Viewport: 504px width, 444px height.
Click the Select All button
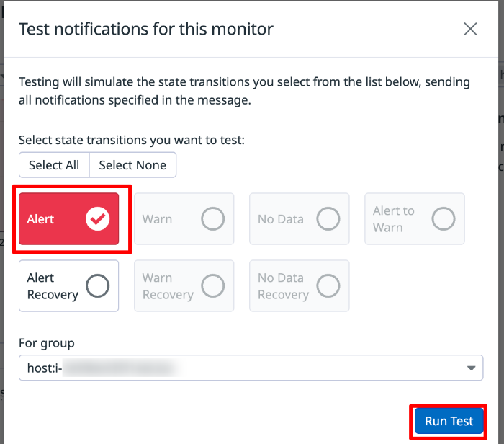54,165
